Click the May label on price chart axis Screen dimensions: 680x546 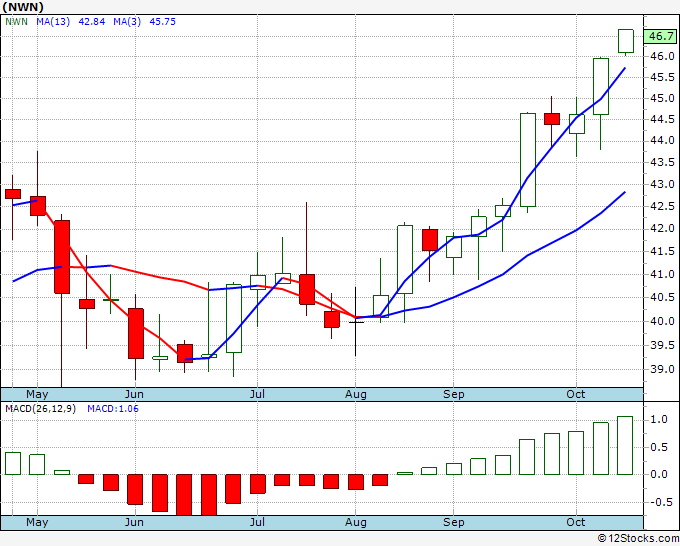[37, 395]
